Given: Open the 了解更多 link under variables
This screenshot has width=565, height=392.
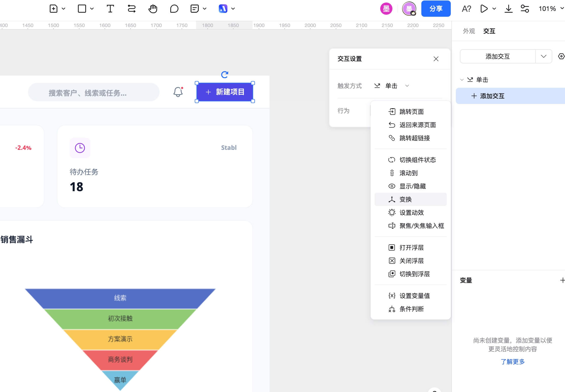Looking at the screenshot, I should pyautogui.click(x=513, y=362).
